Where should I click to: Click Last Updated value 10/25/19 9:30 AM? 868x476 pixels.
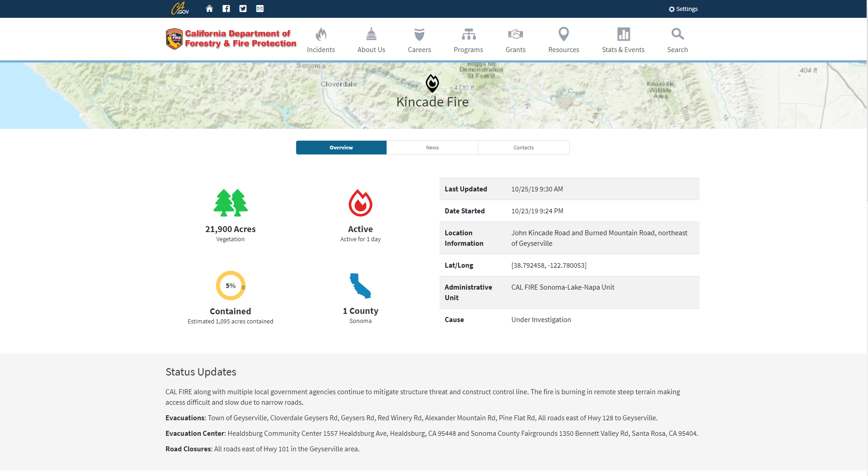(x=537, y=189)
